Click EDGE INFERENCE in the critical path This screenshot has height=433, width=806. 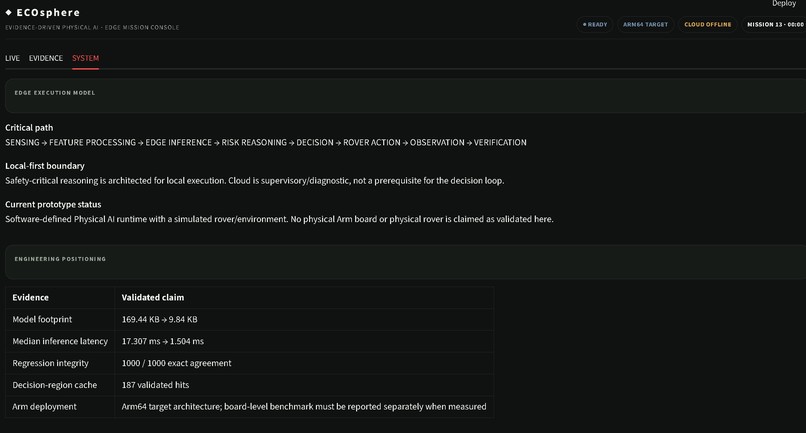[x=178, y=142]
